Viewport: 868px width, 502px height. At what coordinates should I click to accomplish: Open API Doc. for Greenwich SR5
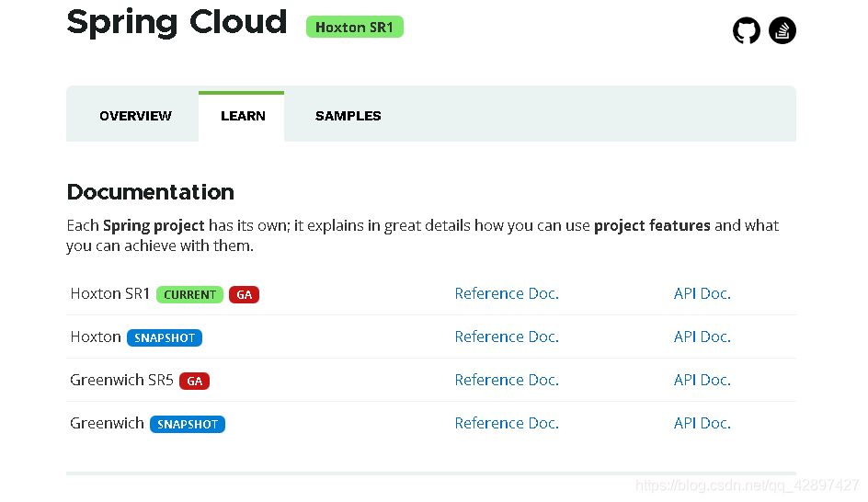[702, 380]
